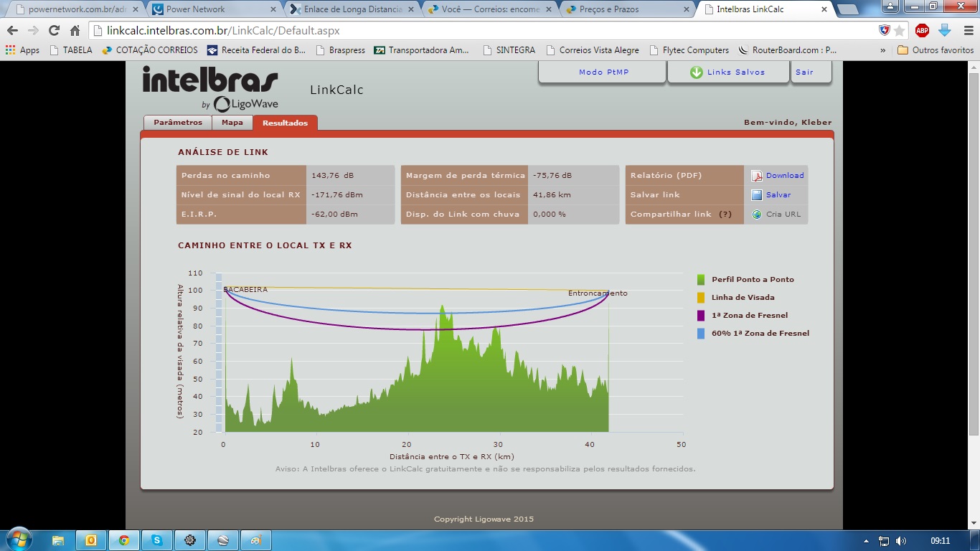
Task: Reload the page with the refresh icon
Action: tap(54, 31)
